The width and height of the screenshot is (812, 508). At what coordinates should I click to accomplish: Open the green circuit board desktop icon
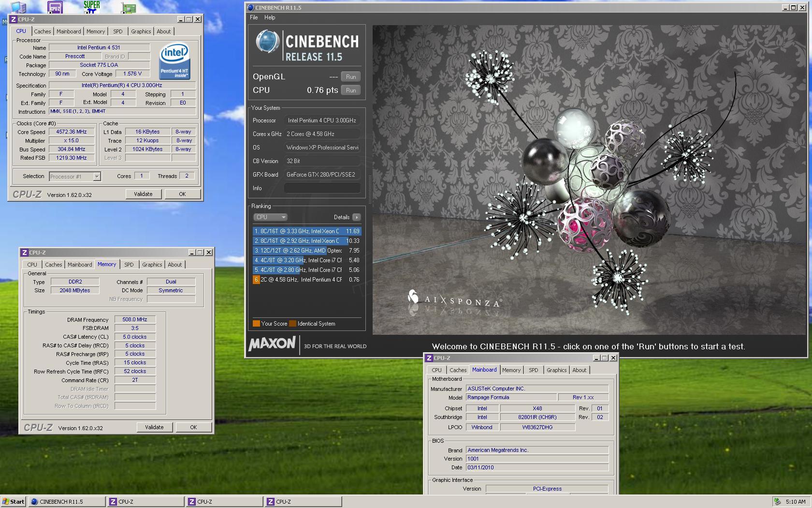pos(129,8)
